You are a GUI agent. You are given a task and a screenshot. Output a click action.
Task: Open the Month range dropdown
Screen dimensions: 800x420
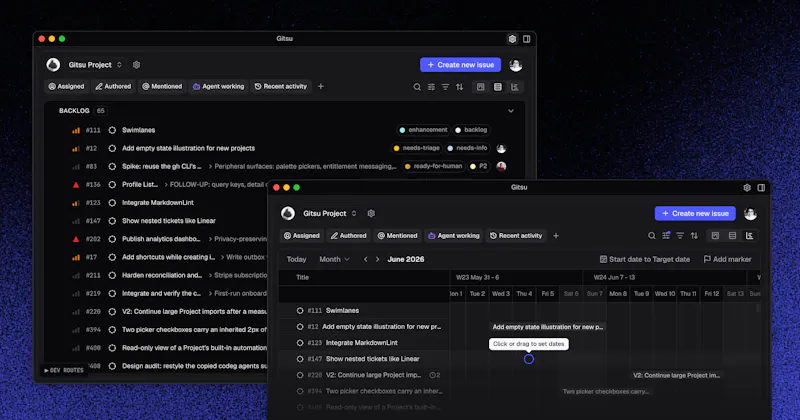334,259
